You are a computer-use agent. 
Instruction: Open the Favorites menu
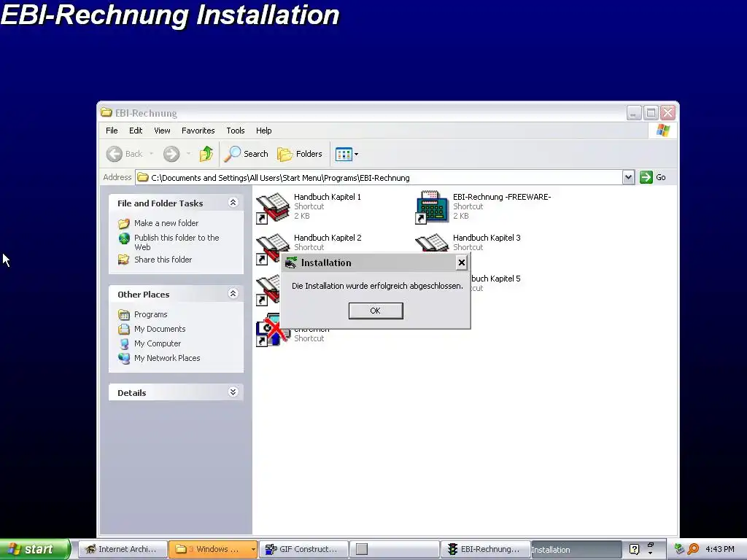pos(198,131)
